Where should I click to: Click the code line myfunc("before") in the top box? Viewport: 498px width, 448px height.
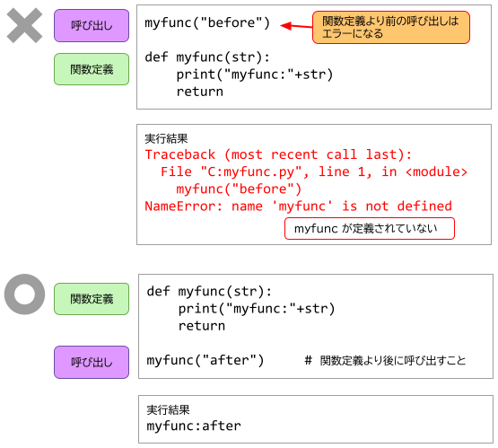click(207, 22)
